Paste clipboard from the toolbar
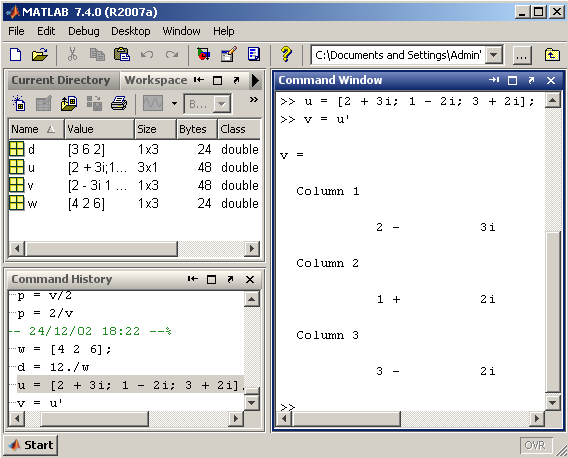 point(122,55)
